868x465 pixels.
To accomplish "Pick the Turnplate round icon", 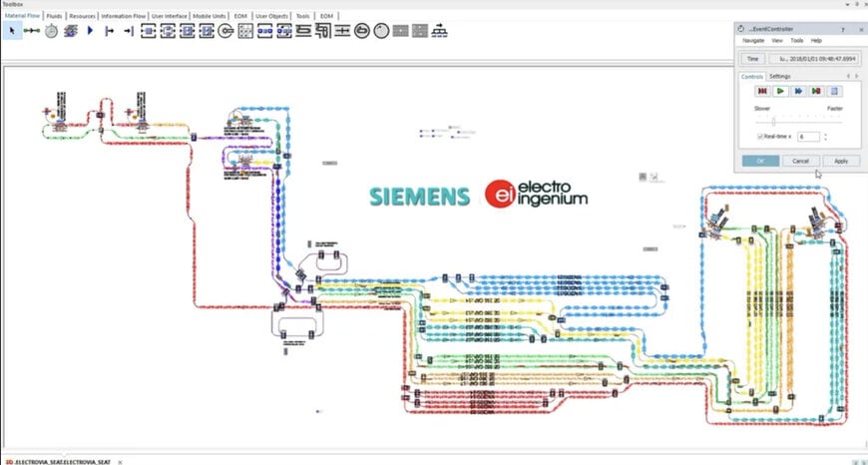I will pos(381,31).
